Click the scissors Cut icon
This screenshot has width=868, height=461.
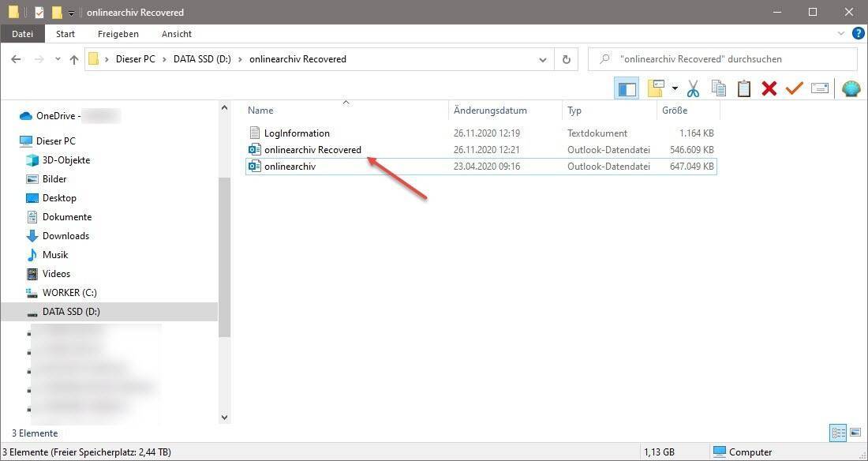[x=693, y=88]
